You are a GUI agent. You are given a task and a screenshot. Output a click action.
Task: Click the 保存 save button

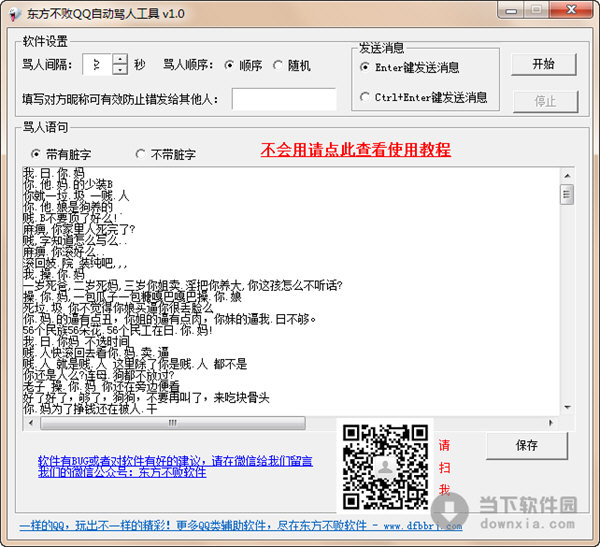tap(527, 446)
